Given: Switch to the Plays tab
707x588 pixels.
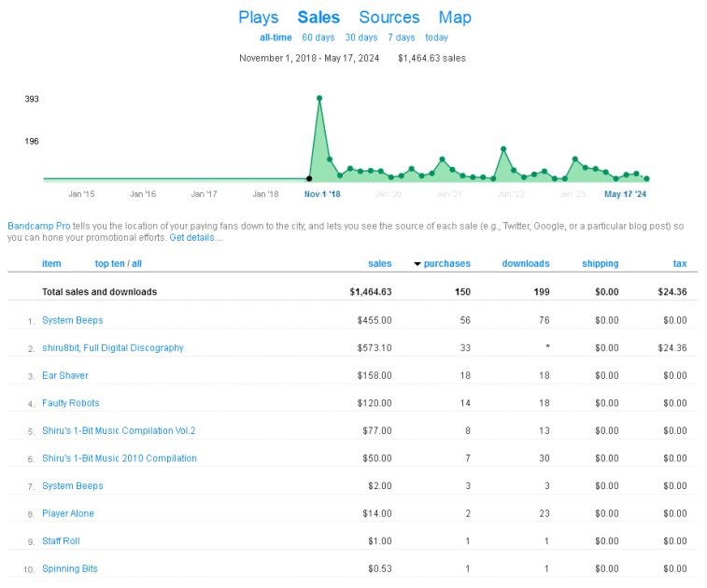Looking at the screenshot, I should point(259,18).
